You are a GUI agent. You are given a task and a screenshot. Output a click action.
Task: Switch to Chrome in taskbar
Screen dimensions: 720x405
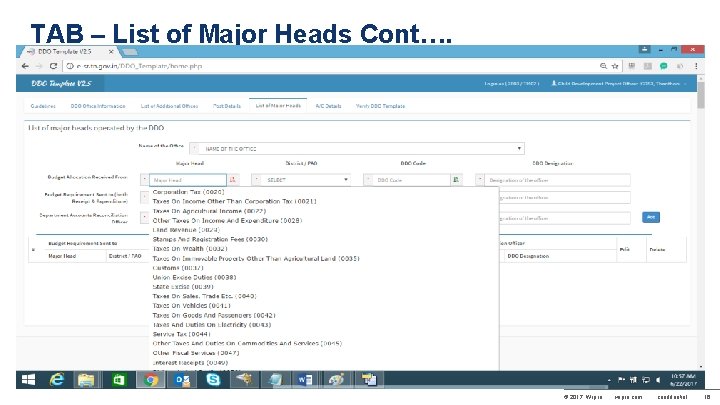[150, 380]
